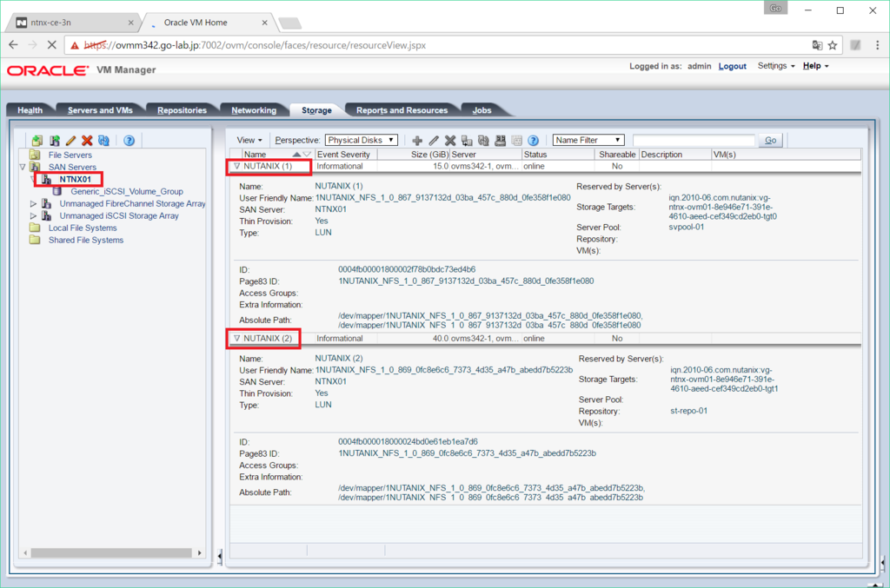Viewport: 890px width, 588px height.
Task: Click the Logout link
Action: point(732,66)
